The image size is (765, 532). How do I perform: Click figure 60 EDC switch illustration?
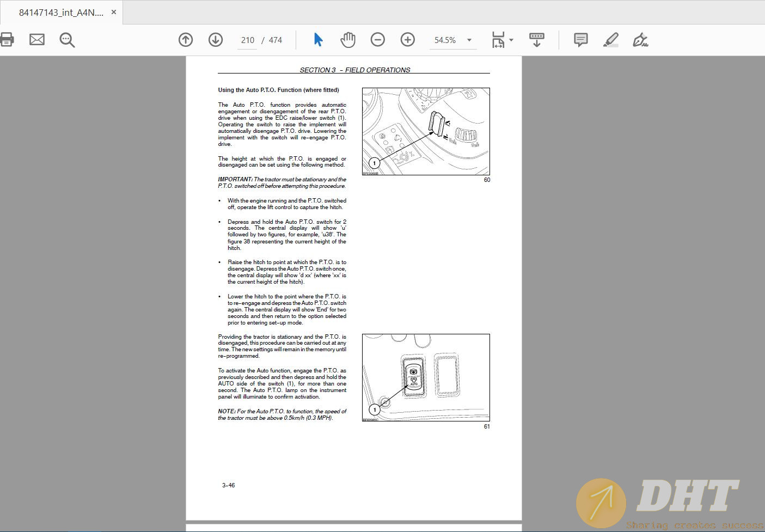tap(426, 131)
